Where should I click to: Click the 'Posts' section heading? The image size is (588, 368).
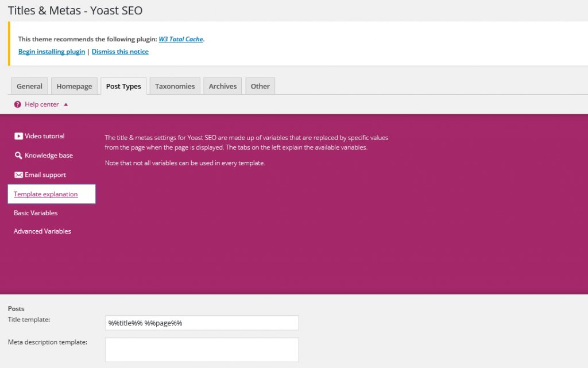16,309
